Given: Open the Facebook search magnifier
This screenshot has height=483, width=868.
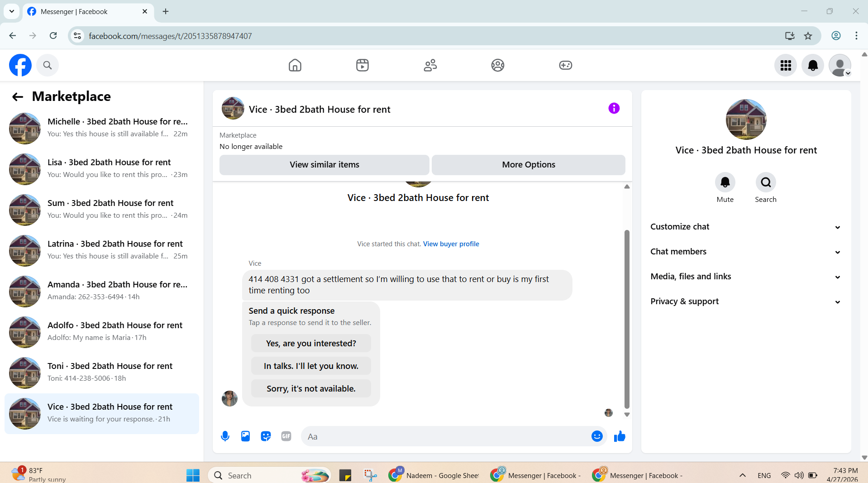Looking at the screenshot, I should (x=48, y=65).
